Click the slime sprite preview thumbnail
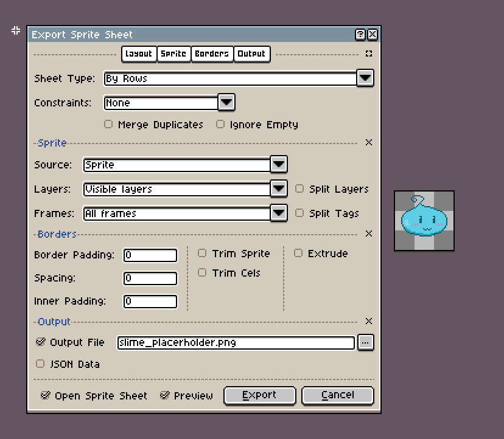The width and height of the screenshot is (504, 439). coord(424,221)
